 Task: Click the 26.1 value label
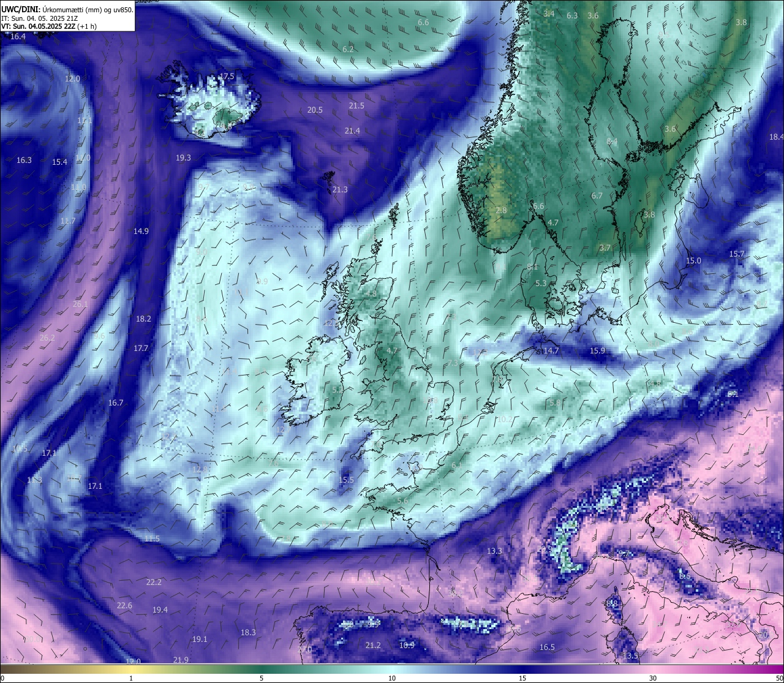pos(80,304)
